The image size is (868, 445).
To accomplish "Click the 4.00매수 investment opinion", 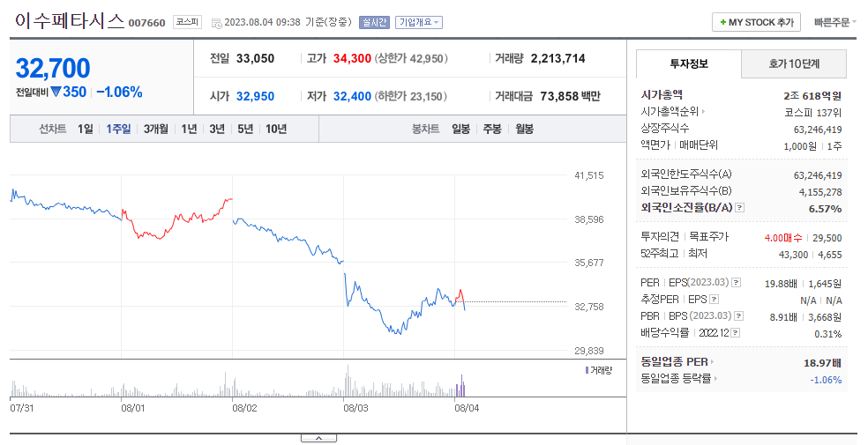I will [x=782, y=238].
